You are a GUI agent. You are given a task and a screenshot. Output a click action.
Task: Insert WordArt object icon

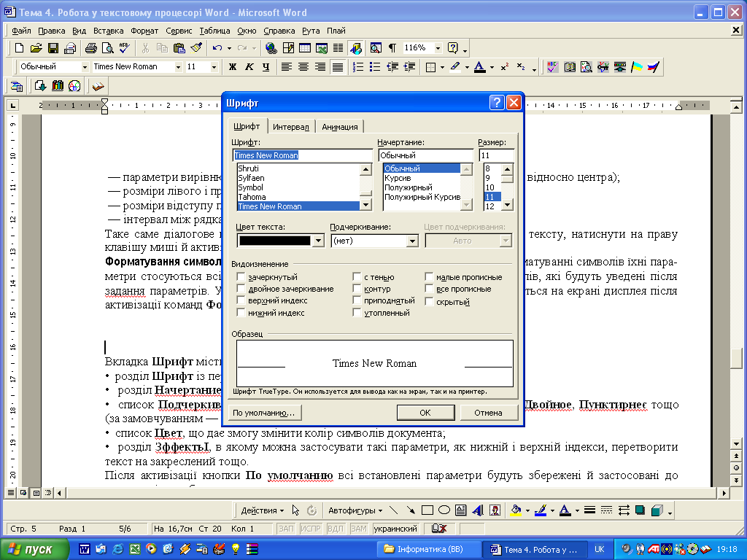(477, 510)
